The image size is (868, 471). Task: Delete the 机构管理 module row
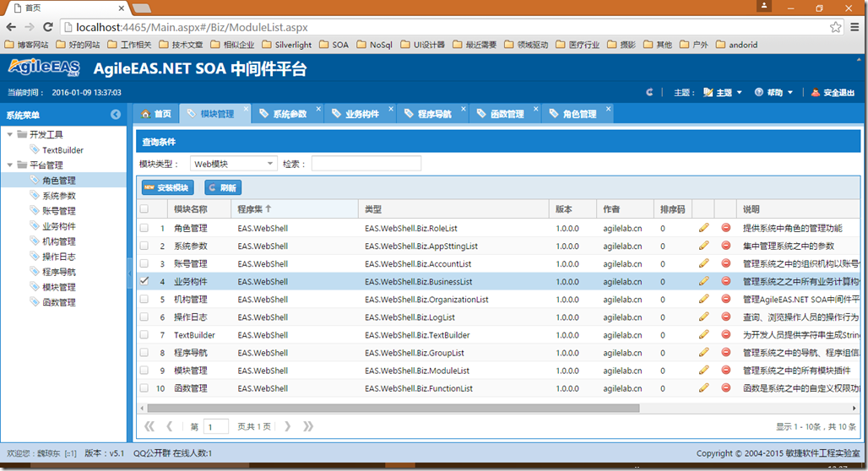pyautogui.click(x=726, y=298)
